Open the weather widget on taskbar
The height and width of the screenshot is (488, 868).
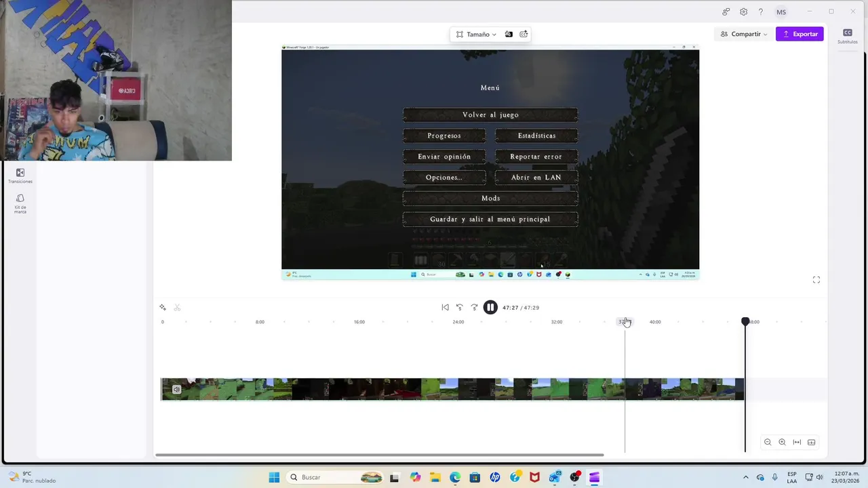(x=33, y=477)
